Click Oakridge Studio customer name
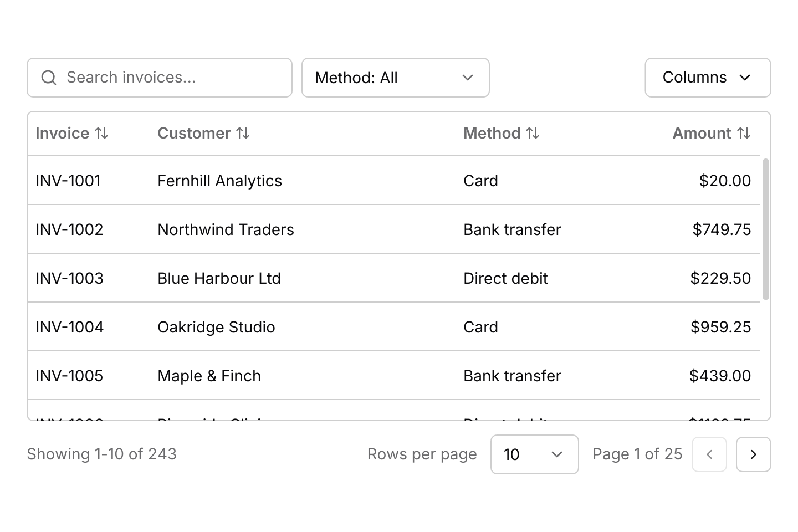This screenshot has height=532, width=798. pyautogui.click(x=216, y=327)
